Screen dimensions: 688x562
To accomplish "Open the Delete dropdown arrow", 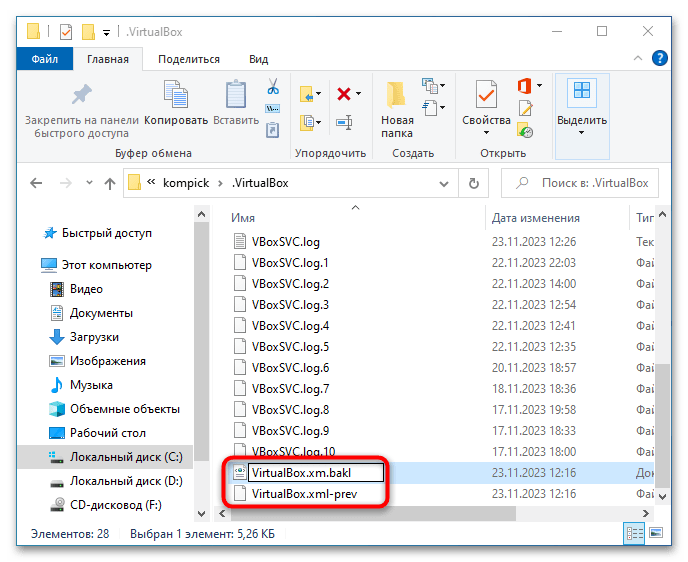I will pos(358,93).
